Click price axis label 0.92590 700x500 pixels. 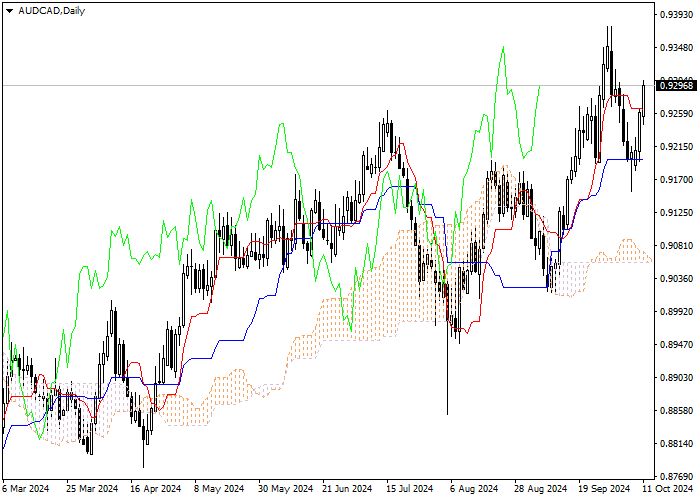click(x=677, y=114)
